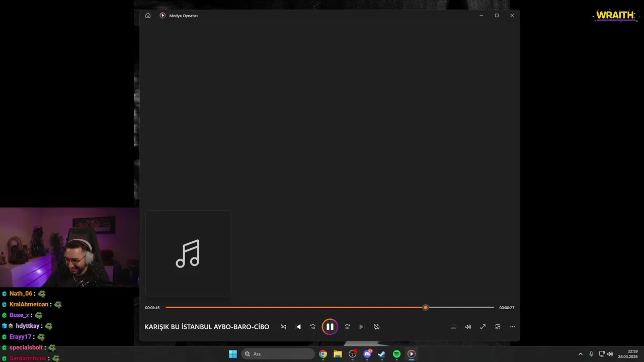Toggle repeat mode
Viewport: 644px width, 362px height.
click(x=377, y=327)
